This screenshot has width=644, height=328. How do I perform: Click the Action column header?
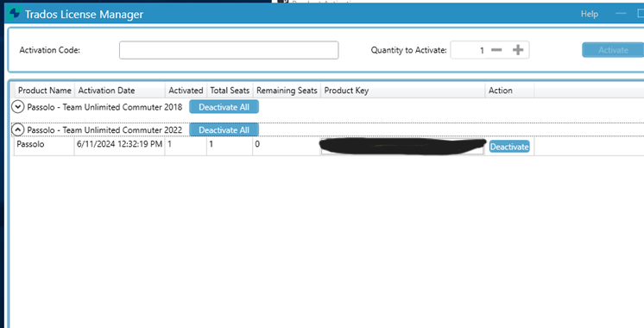[x=509, y=91]
